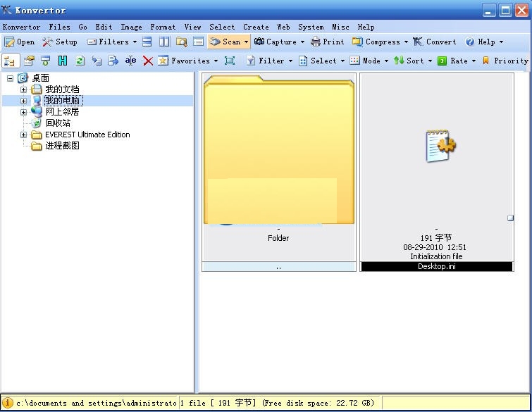Expand the Filters dropdown arrow
Screen dimensions: 532x412
pos(135,42)
